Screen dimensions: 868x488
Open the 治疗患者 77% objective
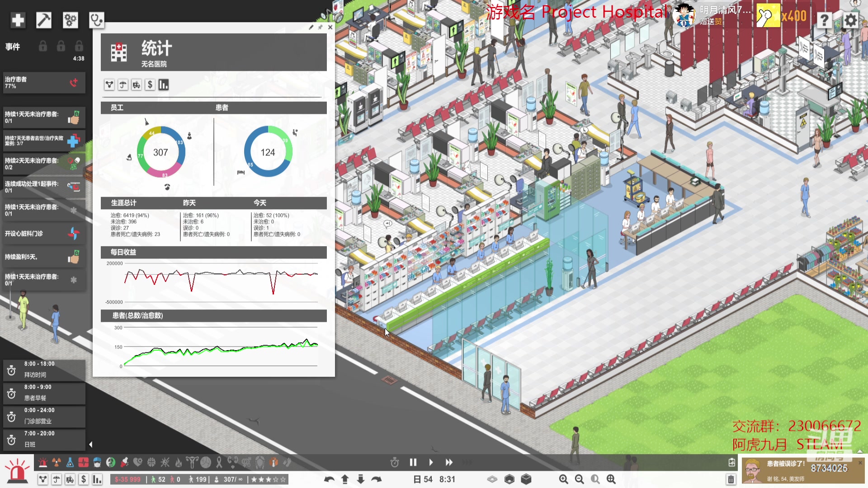pyautogui.click(x=44, y=83)
